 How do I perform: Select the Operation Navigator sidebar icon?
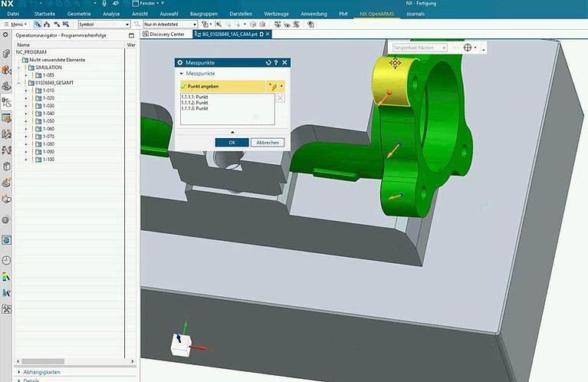click(6, 102)
